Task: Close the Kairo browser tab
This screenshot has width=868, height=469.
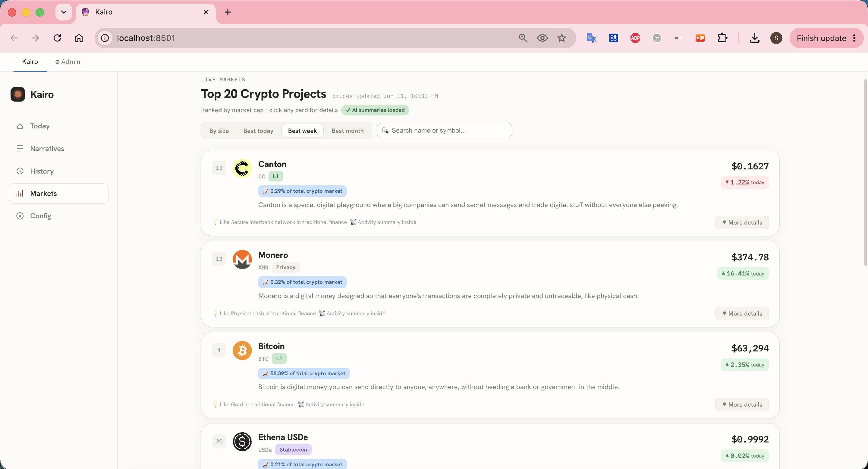Action: click(206, 12)
